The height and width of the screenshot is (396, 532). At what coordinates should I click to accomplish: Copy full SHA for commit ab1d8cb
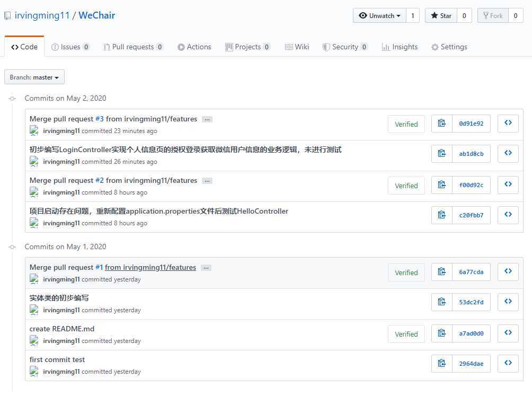point(442,154)
